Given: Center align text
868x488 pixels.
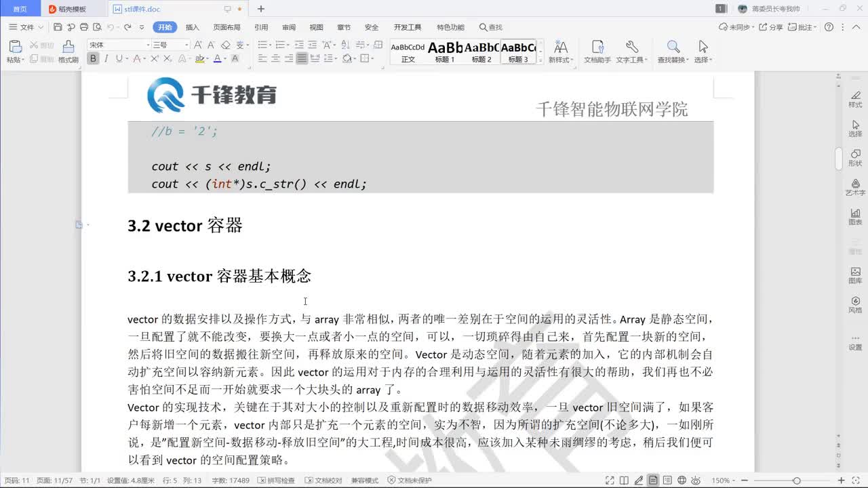Looking at the screenshot, I should click(x=275, y=59).
